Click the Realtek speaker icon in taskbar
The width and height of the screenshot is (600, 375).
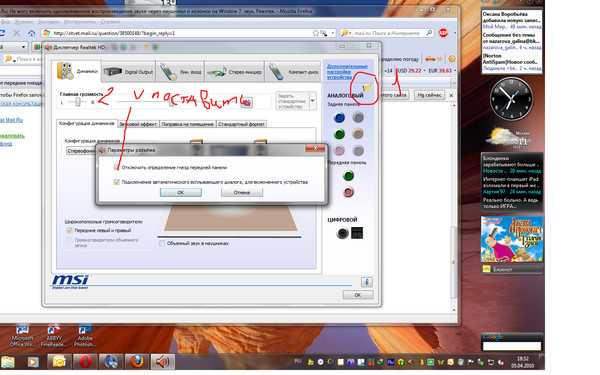click(162, 361)
